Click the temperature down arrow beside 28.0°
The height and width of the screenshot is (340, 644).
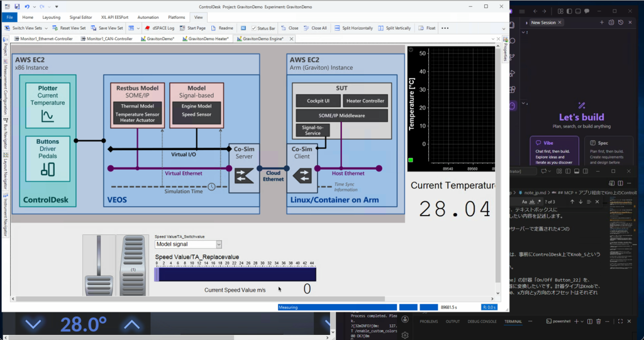pyautogui.click(x=33, y=325)
